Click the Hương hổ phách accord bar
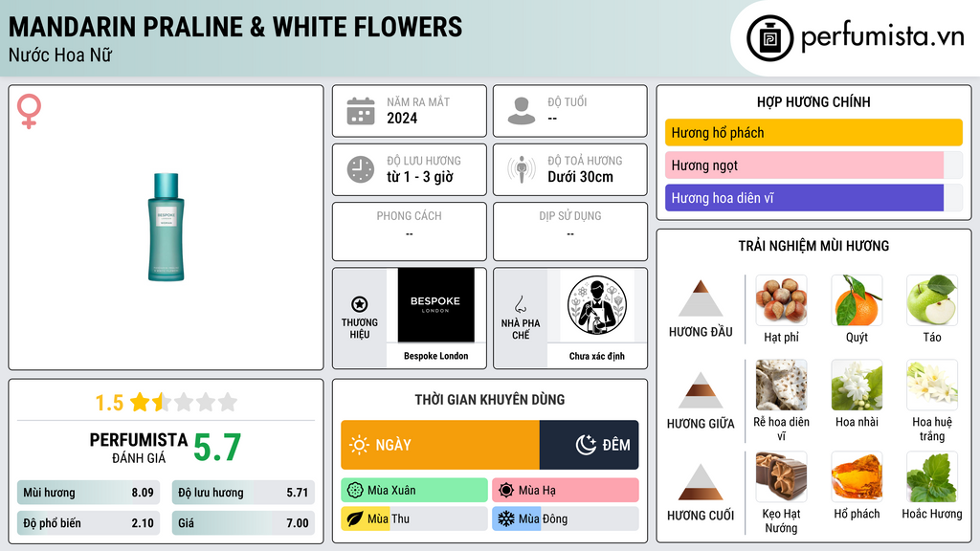This screenshot has height=551, width=980. tap(813, 132)
